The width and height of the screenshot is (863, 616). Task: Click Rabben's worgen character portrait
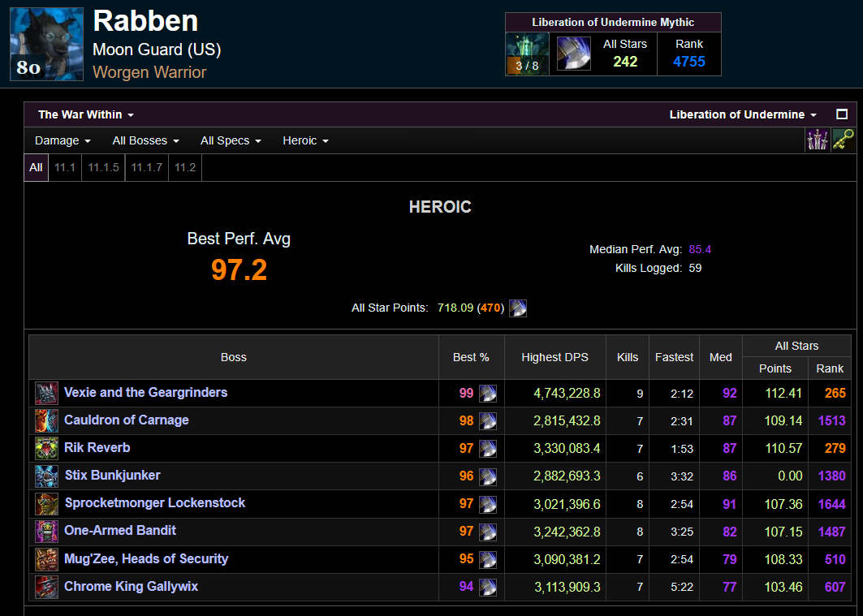[x=47, y=44]
